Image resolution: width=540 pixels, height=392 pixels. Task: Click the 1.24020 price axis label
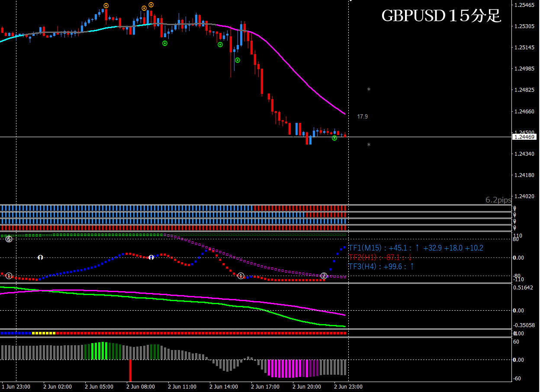(524, 196)
